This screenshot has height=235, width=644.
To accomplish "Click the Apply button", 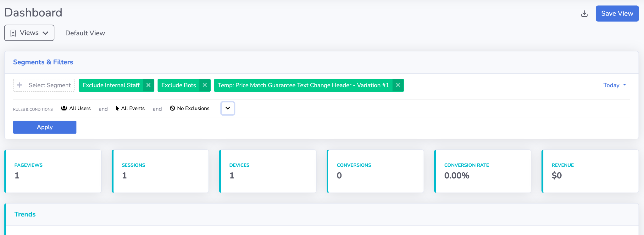I will 45,127.
